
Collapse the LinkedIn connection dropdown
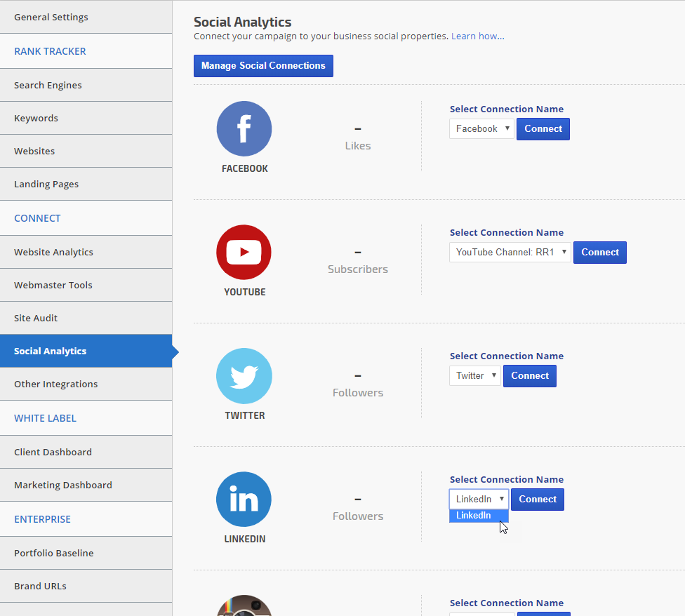[x=479, y=499]
